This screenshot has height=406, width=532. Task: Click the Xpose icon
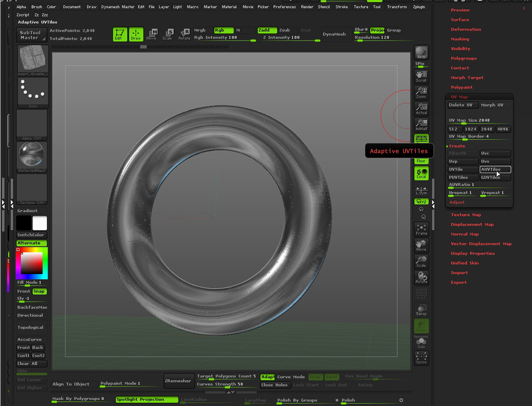[x=421, y=358]
